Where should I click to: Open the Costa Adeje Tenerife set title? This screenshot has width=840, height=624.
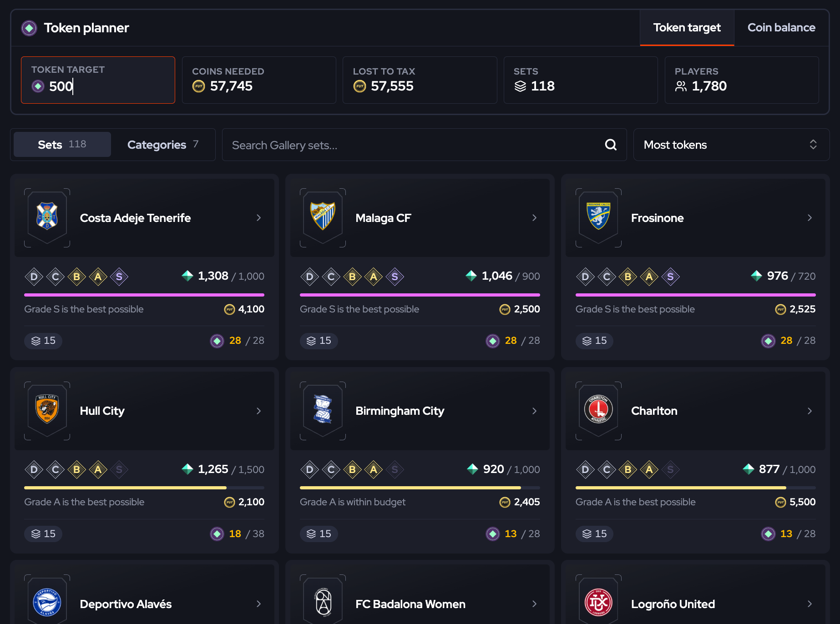[135, 218]
